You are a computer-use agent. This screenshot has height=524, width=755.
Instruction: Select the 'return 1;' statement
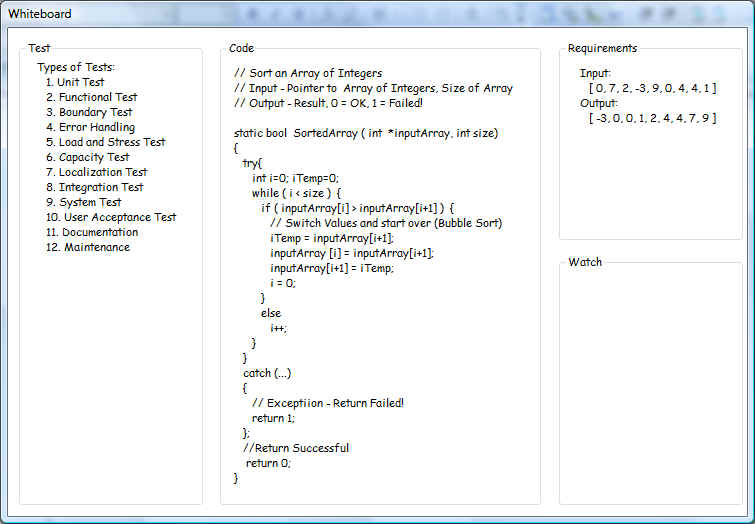tap(273, 418)
